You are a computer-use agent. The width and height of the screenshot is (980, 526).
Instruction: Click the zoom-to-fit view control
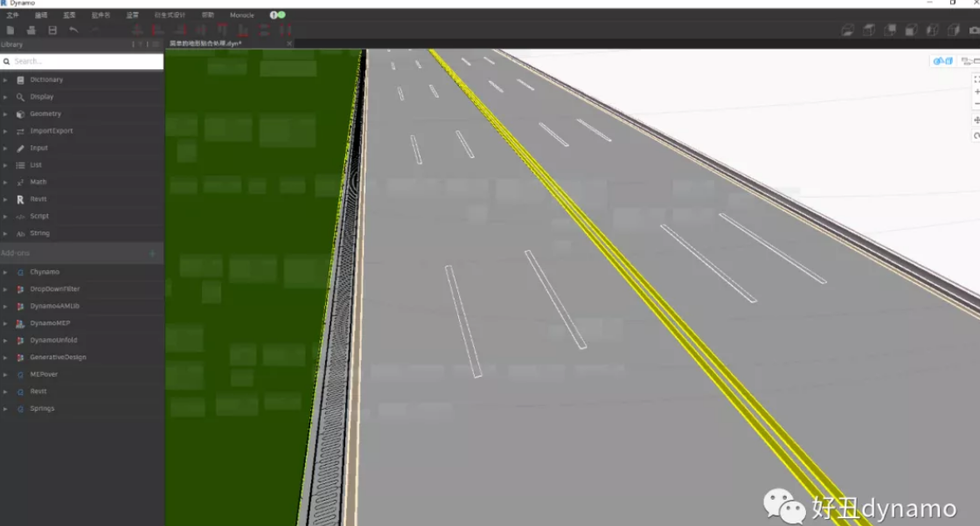click(977, 80)
